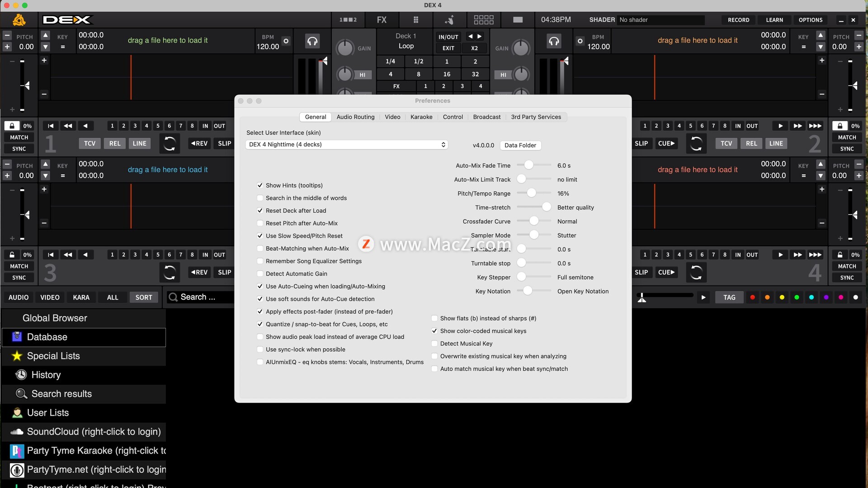Click the TAG button

pyautogui.click(x=729, y=297)
